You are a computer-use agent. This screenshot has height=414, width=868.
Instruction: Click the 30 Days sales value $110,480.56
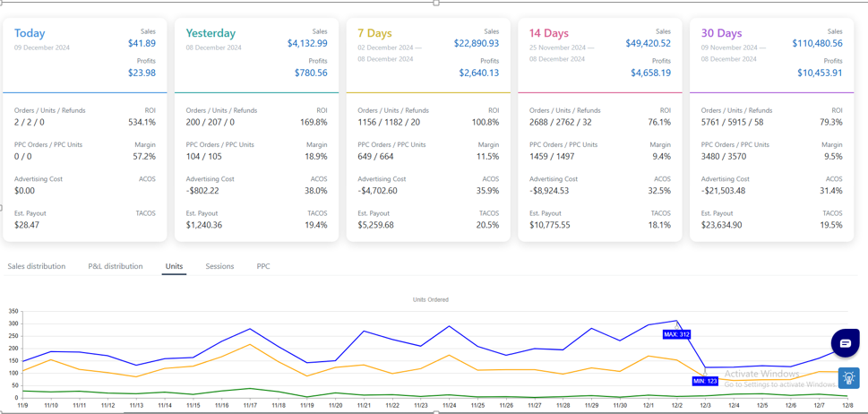click(817, 43)
